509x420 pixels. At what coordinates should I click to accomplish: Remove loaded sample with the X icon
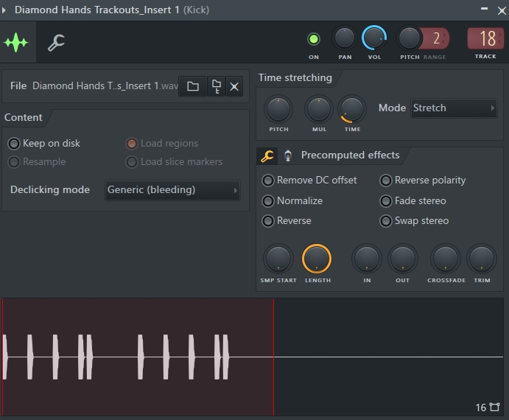pyautogui.click(x=234, y=86)
